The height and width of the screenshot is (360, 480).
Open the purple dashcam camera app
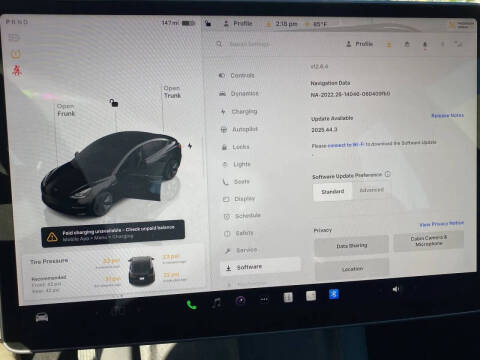[x=241, y=300]
